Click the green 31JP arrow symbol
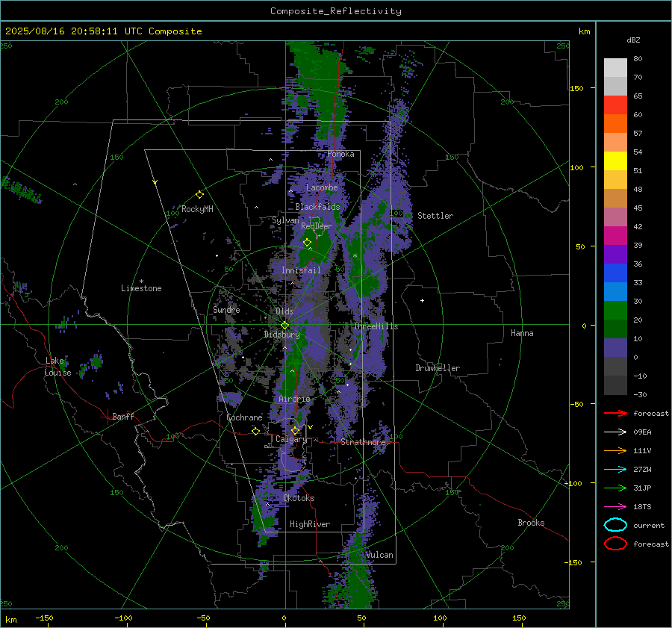 pos(615,488)
